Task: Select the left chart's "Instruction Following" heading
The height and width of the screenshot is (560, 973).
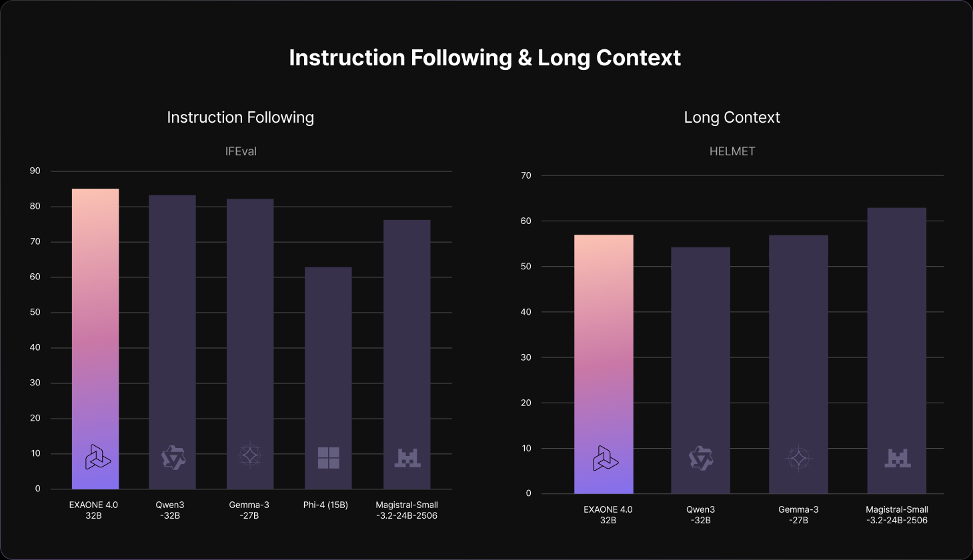Action: [240, 117]
